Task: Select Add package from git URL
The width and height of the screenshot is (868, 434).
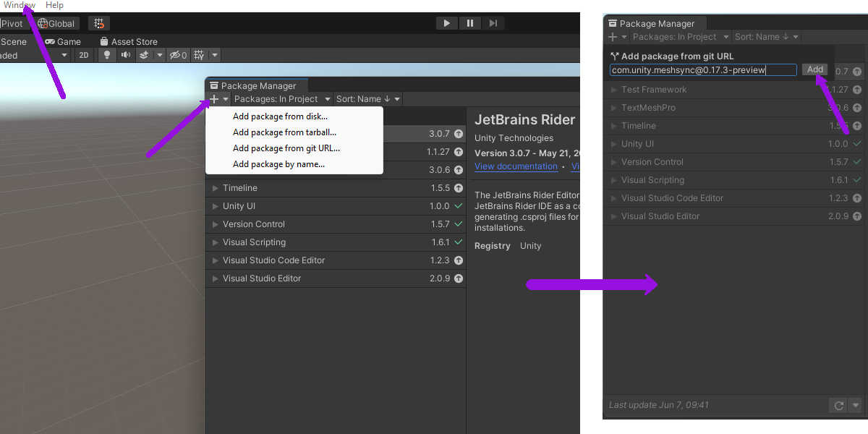Action: coord(286,148)
